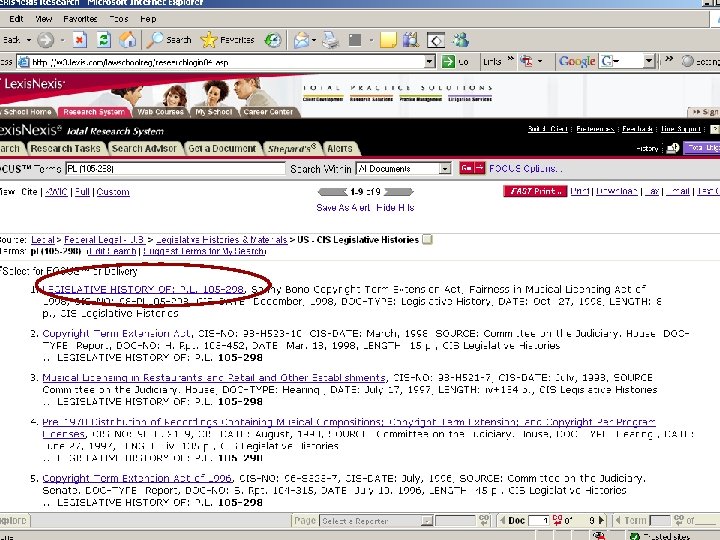Open the History globe icon in toolbar
The height and width of the screenshot is (540, 720).
point(273,40)
